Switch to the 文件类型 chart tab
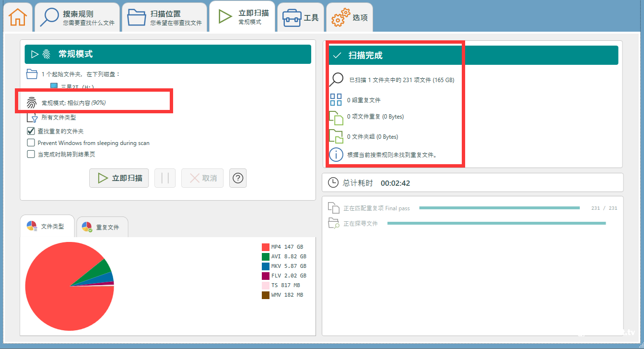This screenshot has width=644, height=349. coord(47,226)
